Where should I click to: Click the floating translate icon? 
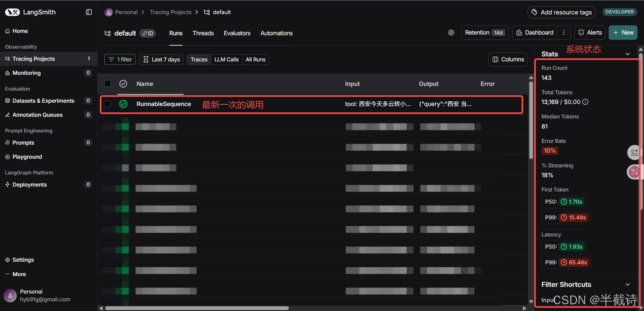coord(634,172)
